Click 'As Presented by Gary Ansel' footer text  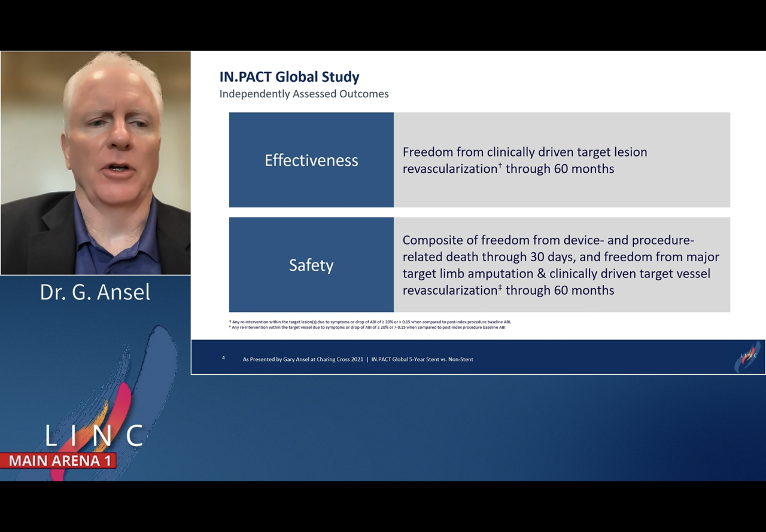click(x=303, y=359)
